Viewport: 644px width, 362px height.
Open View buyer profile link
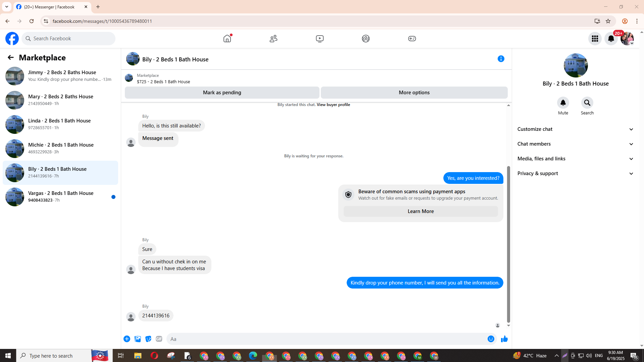[333, 105]
